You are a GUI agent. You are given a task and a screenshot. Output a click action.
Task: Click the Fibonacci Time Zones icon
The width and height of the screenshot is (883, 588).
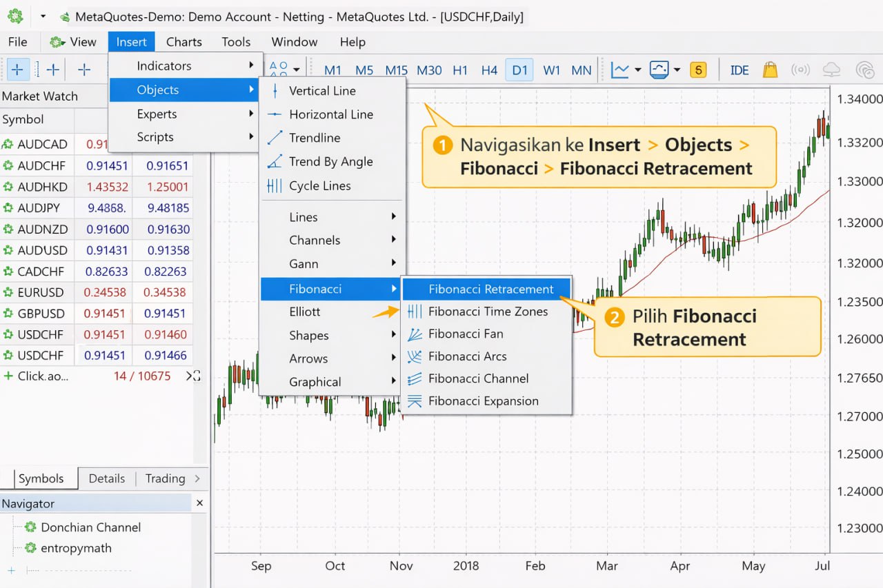[x=415, y=312]
